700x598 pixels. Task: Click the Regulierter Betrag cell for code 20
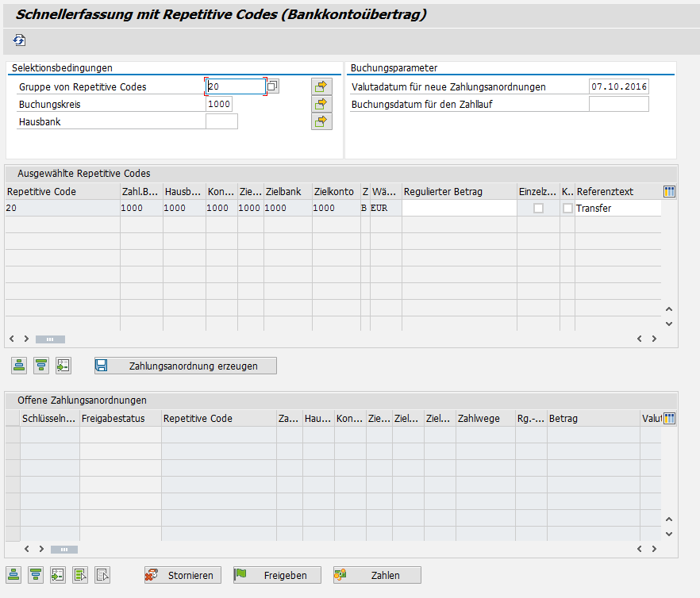pyautogui.click(x=459, y=208)
